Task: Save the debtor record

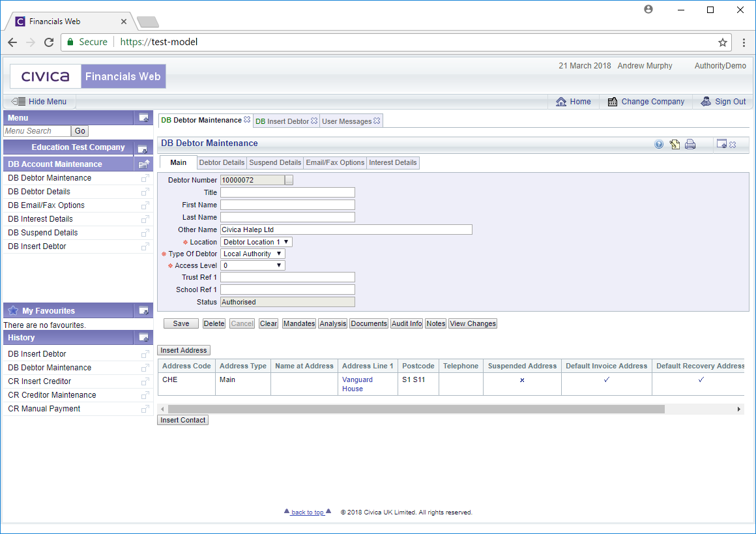Action: (181, 323)
